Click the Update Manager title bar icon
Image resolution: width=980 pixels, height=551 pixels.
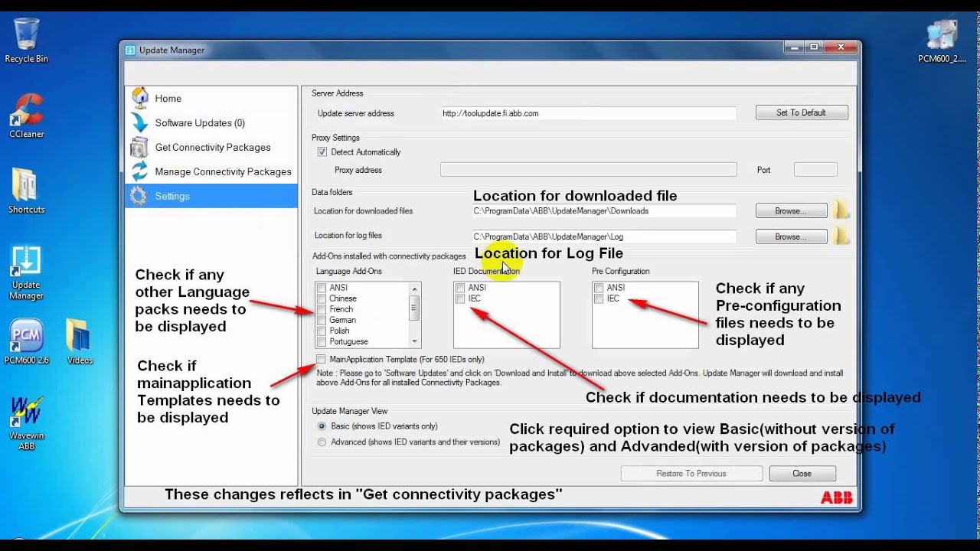[130, 50]
